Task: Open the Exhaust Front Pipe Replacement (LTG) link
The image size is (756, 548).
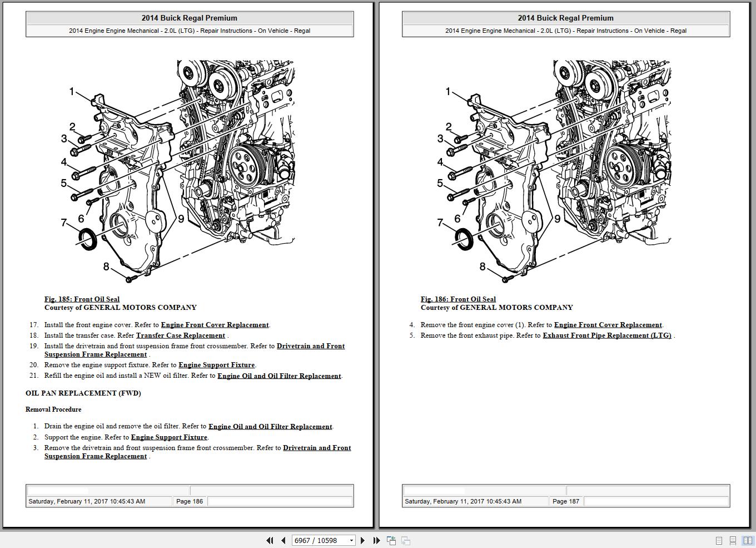Action: click(x=607, y=335)
